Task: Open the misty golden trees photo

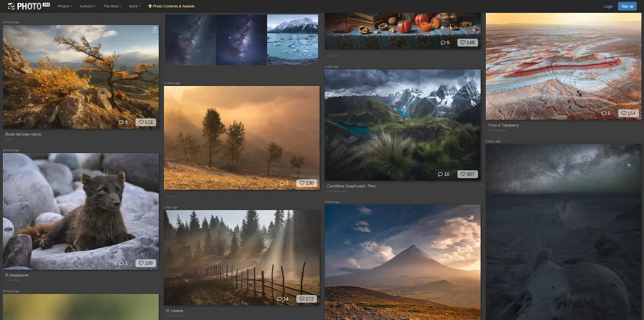Action: (x=241, y=138)
